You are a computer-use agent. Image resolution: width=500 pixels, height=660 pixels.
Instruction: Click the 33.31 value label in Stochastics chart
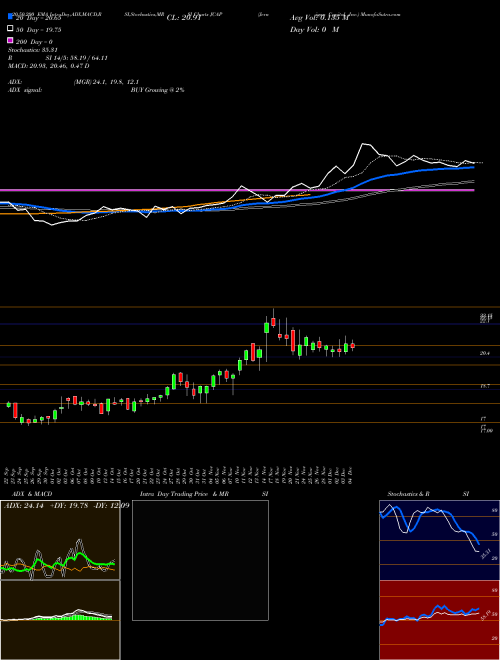point(485,553)
